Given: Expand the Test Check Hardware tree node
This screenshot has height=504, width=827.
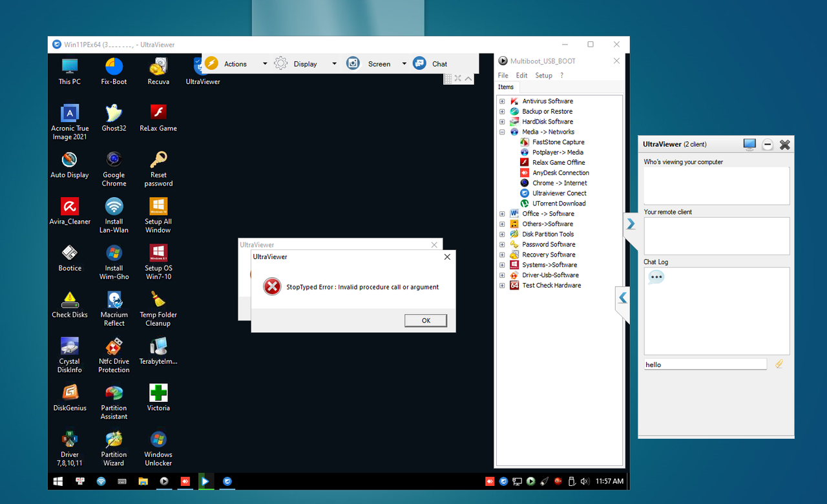Looking at the screenshot, I should tap(502, 286).
